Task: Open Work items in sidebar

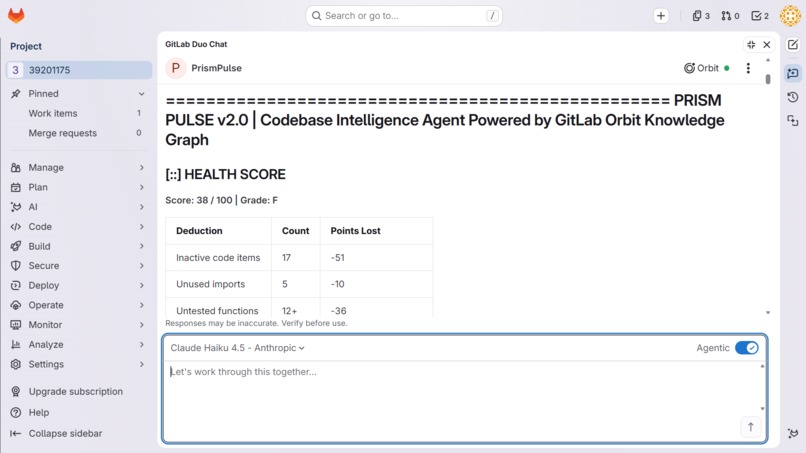Action: (79, 113)
